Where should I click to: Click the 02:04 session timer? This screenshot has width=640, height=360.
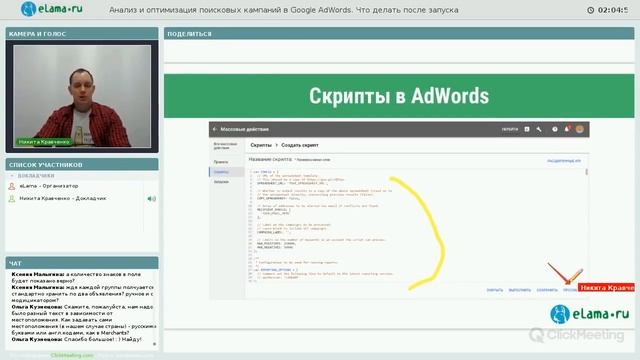pos(613,10)
